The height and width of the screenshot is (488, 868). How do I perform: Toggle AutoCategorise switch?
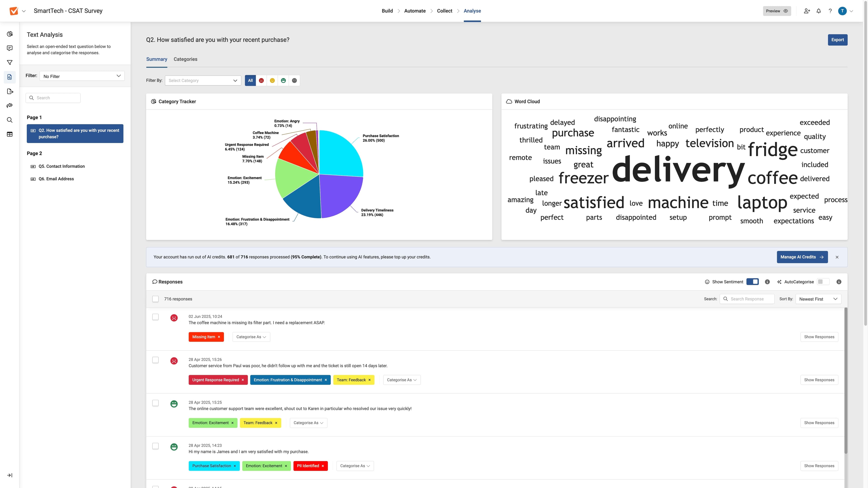tap(823, 282)
